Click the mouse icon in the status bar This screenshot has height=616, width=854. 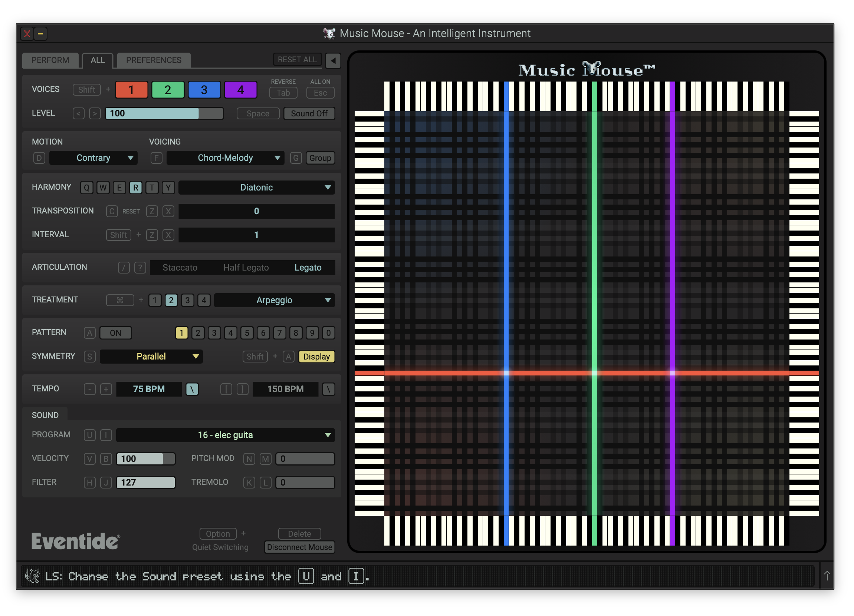pos(32,576)
